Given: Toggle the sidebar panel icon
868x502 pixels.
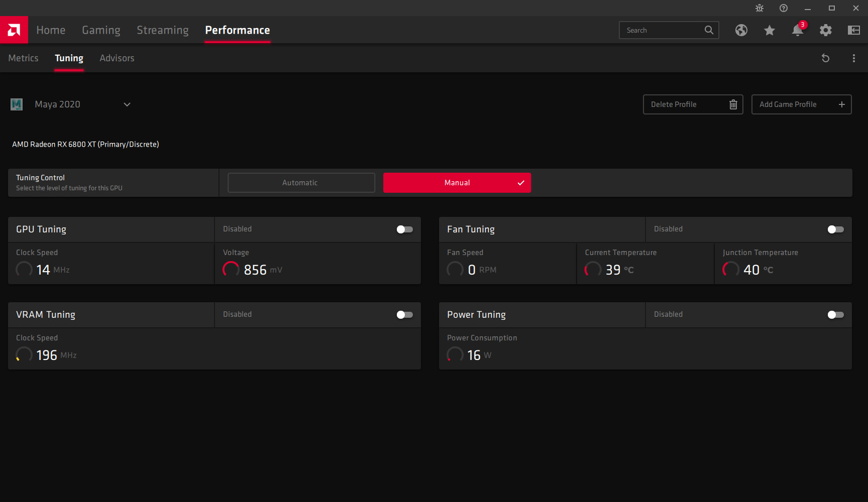Looking at the screenshot, I should pyautogui.click(x=854, y=30).
